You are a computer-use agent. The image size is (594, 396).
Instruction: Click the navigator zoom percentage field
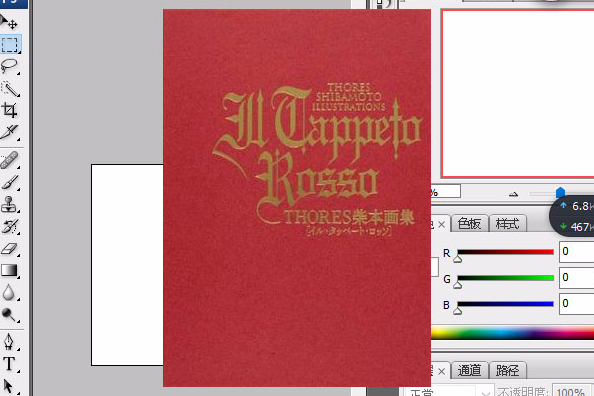(x=446, y=191)
